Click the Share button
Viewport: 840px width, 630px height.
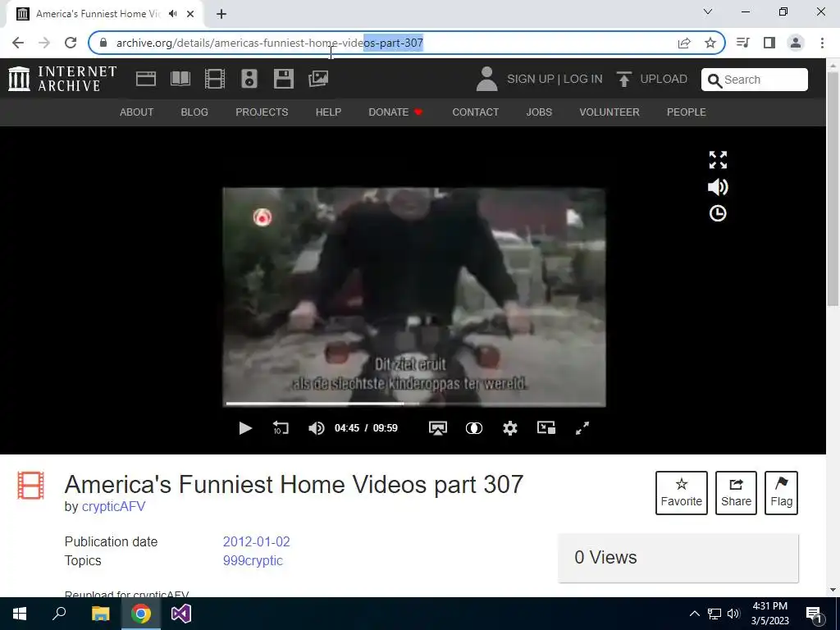736,493
